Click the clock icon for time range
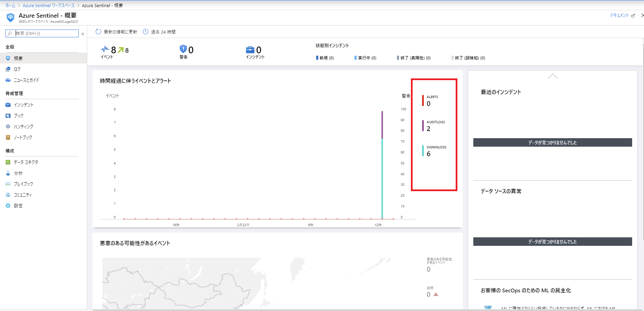 tap(146, 32)
